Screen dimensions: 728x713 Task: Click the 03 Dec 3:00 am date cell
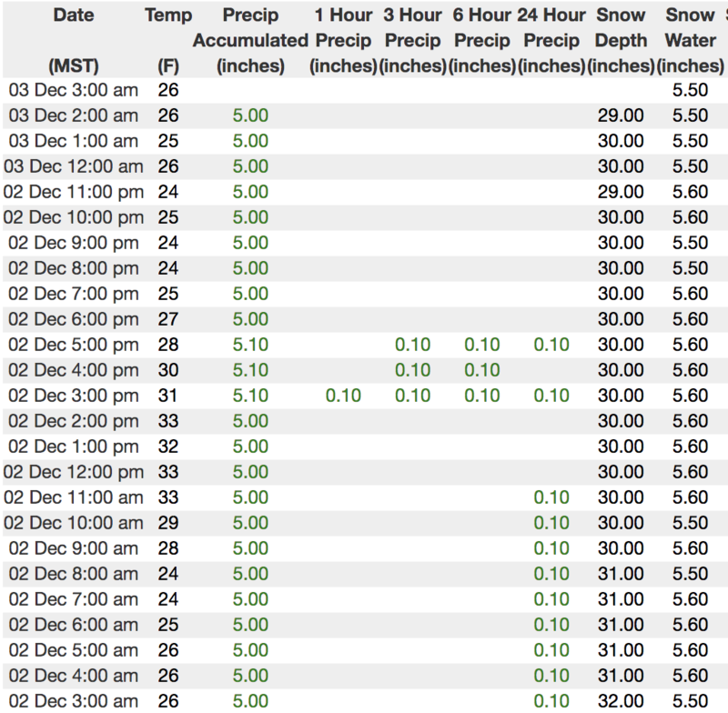[73, 90]
